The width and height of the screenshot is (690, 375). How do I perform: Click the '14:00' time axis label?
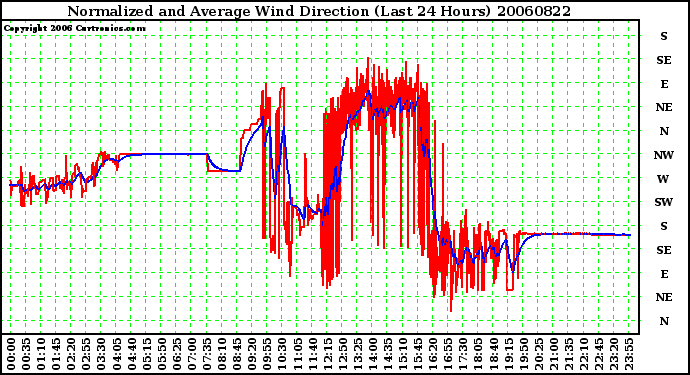372,354
